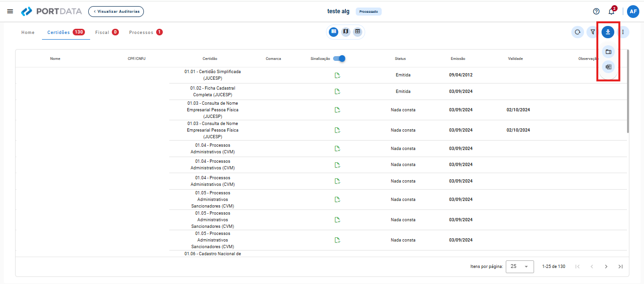Viewport: 644px width, 284px height.
Task: Export to Excel spreadsheet option
Action: click(609, 67)
